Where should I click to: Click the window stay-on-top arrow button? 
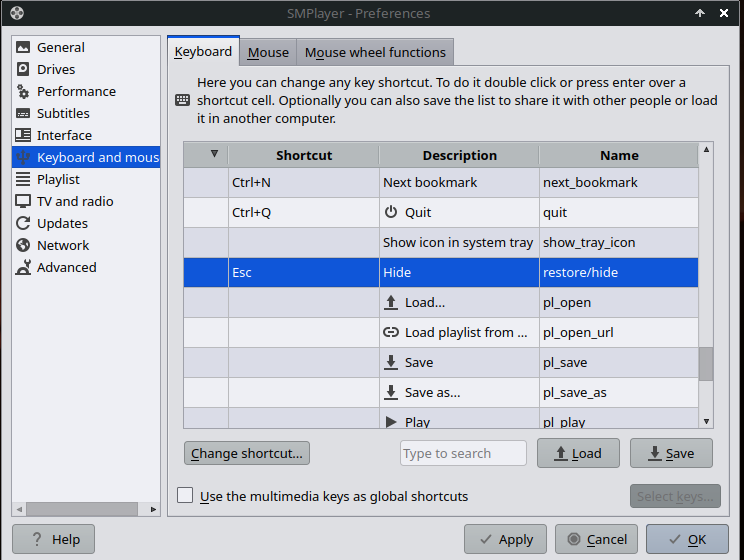pyautogui.click(x=700, y=13)
